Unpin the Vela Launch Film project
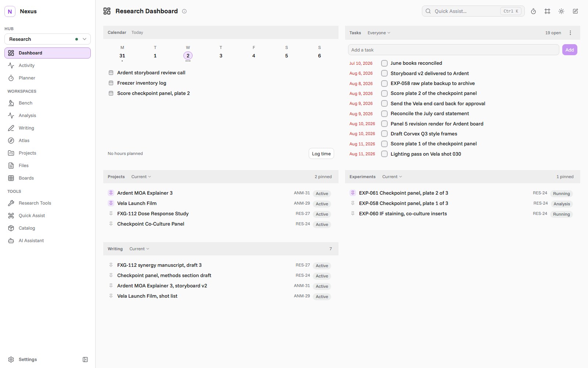Image resolution: width=588 pixels, height=368 pixels. (x=111, y=203)
